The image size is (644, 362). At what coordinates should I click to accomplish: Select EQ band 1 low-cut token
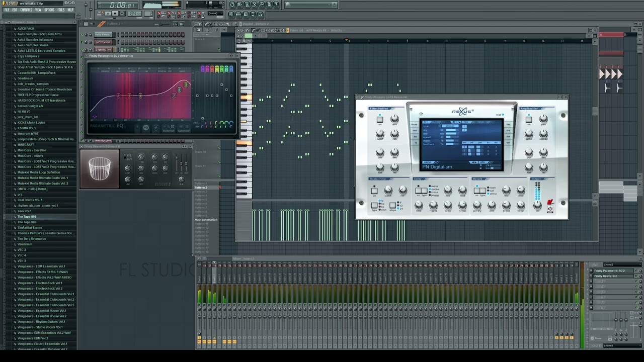click(x=94, y=117)
